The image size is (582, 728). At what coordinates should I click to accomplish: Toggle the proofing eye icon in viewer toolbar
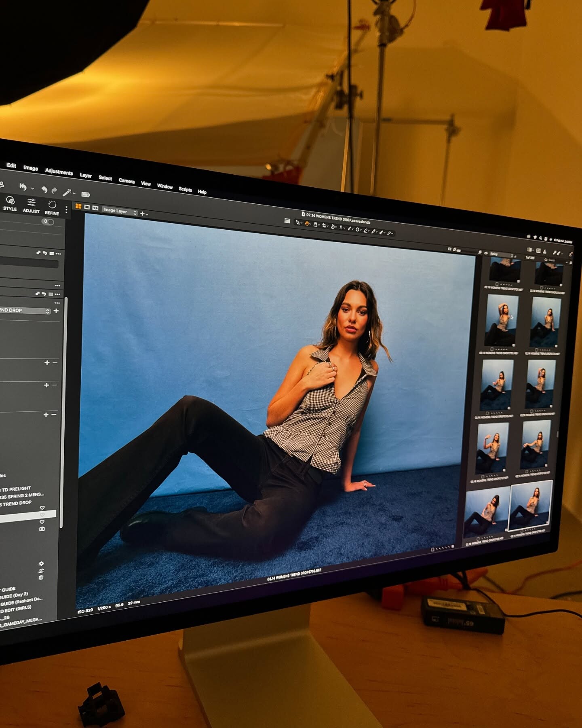(95, 208)
